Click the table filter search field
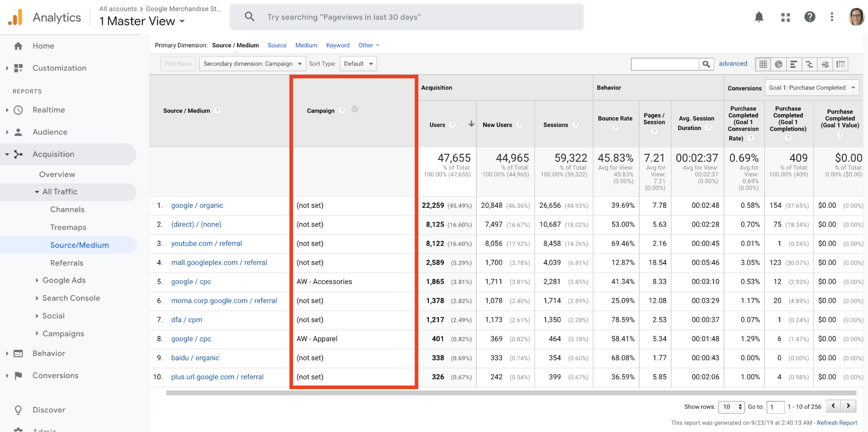Viewport: 868px width, 432px height. pyautogui.click(x=665, y=64)
